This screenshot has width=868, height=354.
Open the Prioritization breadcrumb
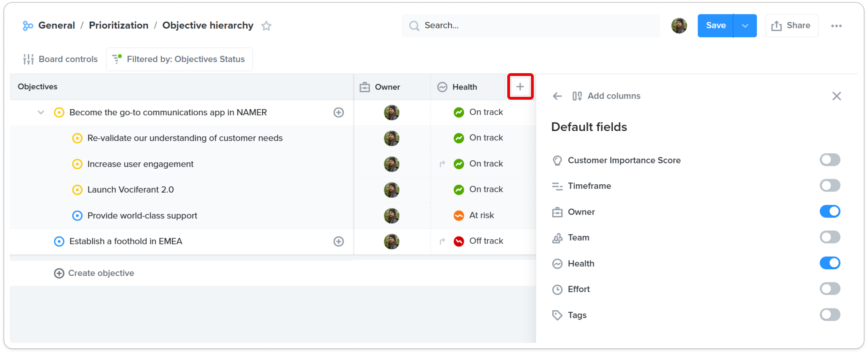[x=119, y=25]
